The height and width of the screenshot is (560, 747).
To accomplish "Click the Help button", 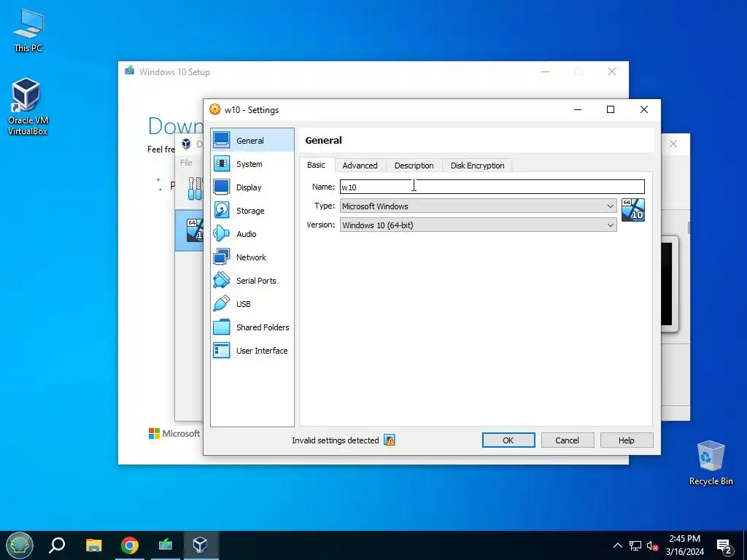I will pyautogui.click(x=626, y=440).
